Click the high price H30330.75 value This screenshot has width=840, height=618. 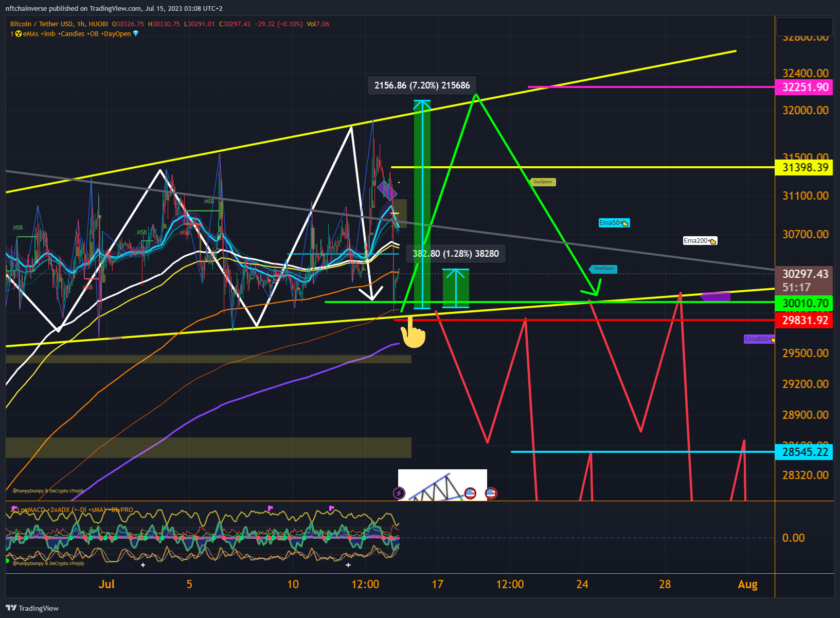164,24
